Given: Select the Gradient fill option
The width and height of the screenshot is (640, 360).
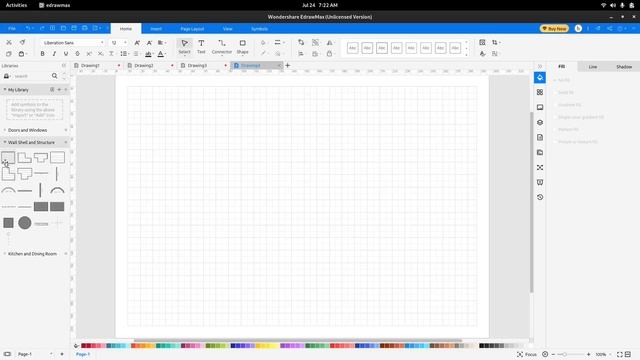Looking at the screenshot, I should (567, 104).
